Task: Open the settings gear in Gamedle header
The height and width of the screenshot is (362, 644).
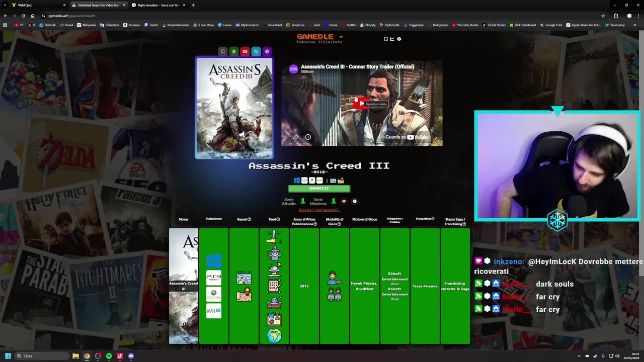Action: (x=399, y=39)
